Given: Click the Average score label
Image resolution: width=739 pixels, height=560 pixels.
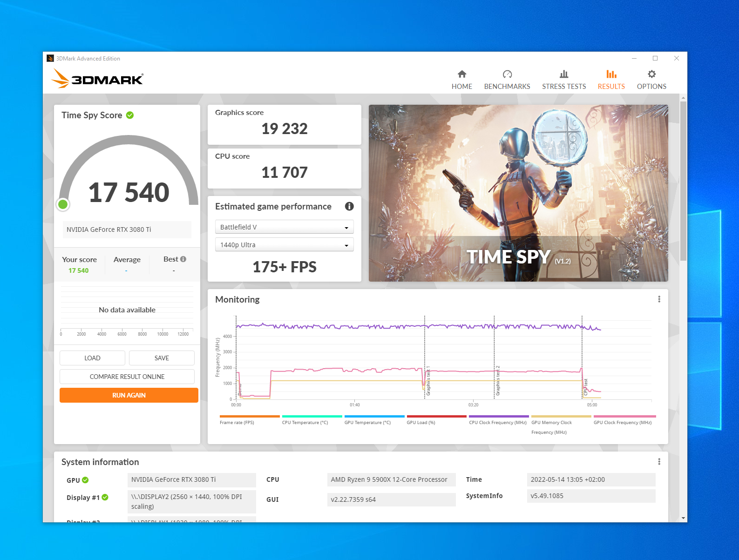Looking at the screenshot, I should [127, 260].
